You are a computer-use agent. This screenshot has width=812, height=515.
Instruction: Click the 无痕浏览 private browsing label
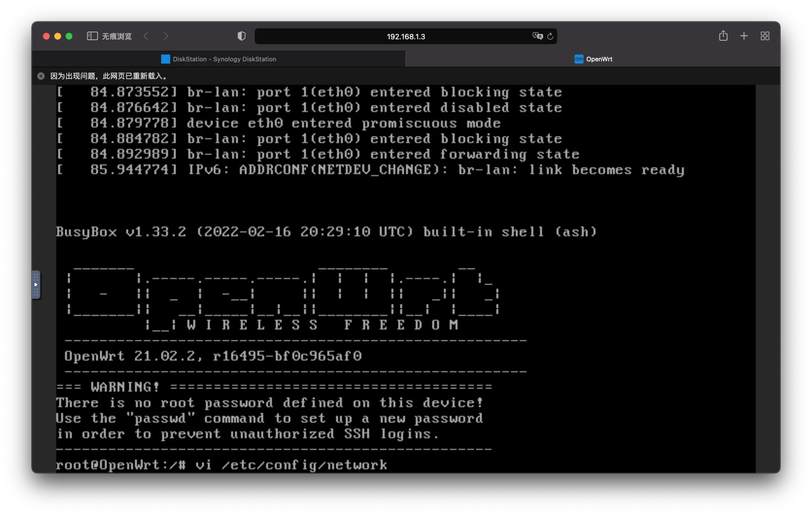pyautogui.click(x=117, y=36)
